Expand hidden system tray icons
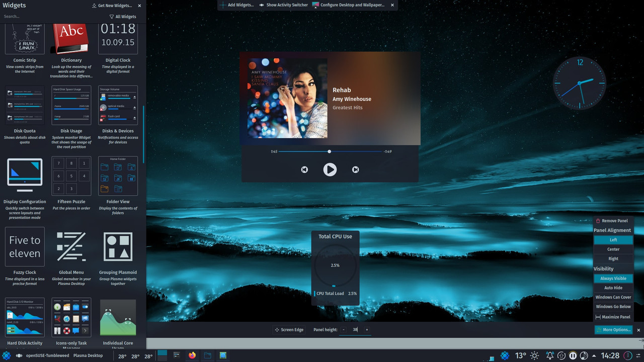 pos(594,355)
